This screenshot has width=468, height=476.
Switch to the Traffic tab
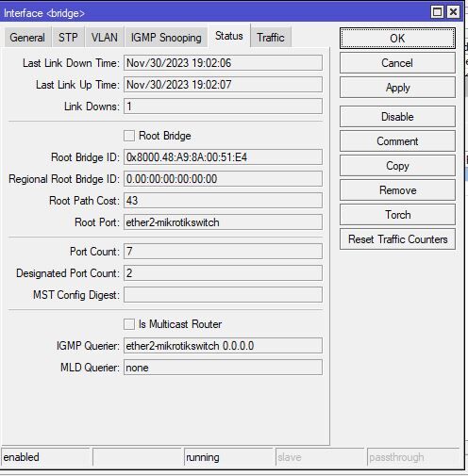(271, 38)
